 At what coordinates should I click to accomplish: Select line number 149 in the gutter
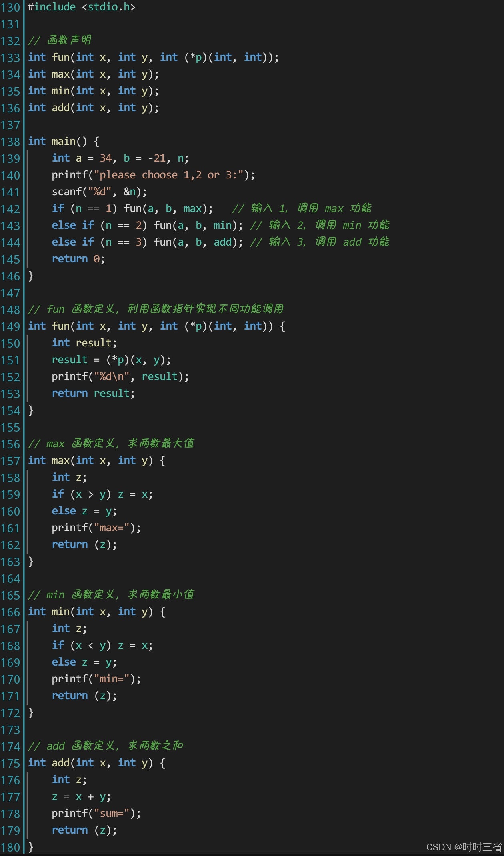(x=10, y=327)
